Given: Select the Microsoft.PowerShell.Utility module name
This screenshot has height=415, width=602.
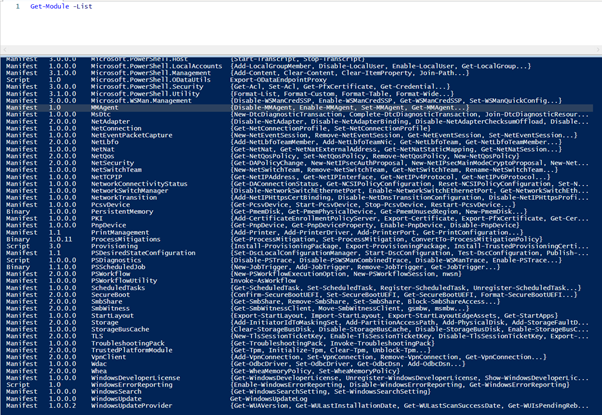Looking at the screenshot, I should 145,94.
